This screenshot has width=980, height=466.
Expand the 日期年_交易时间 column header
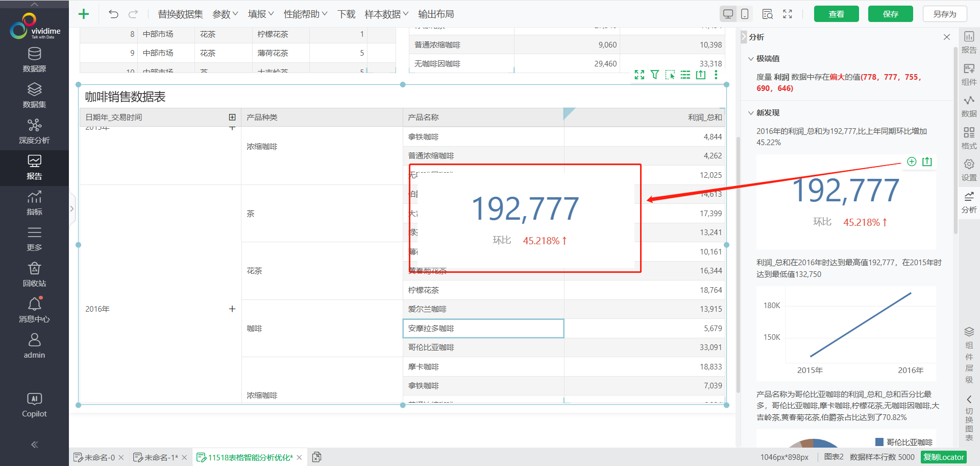(x=232, y=117)
